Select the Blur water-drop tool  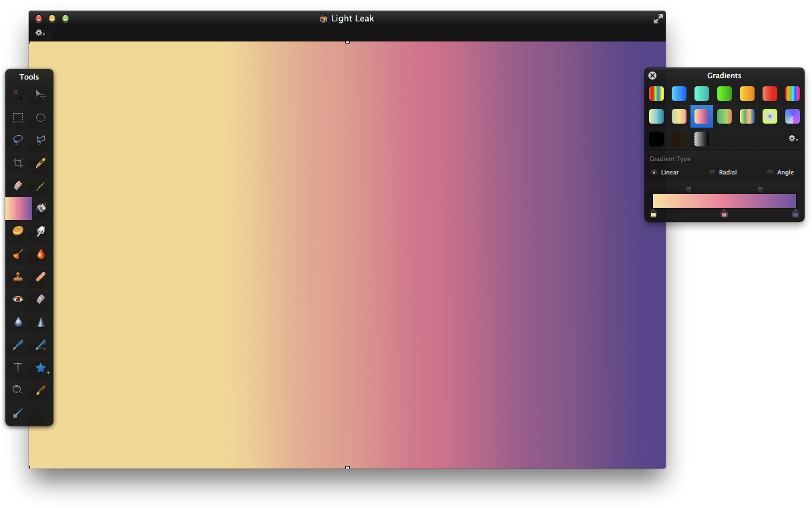pyautogui.click(x=18, y=322)
